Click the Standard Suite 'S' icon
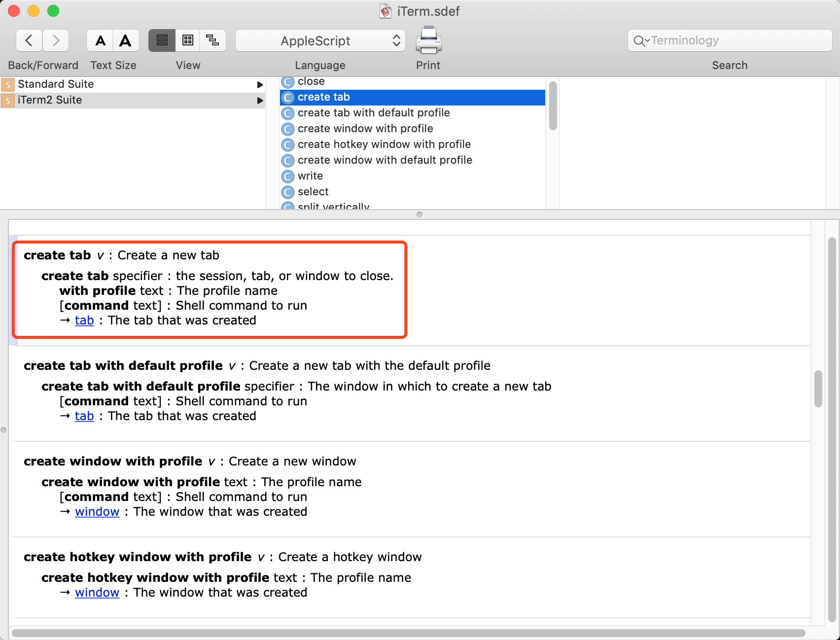The width and height of the screenshot is (840, 640). click(x=8, y=85)
